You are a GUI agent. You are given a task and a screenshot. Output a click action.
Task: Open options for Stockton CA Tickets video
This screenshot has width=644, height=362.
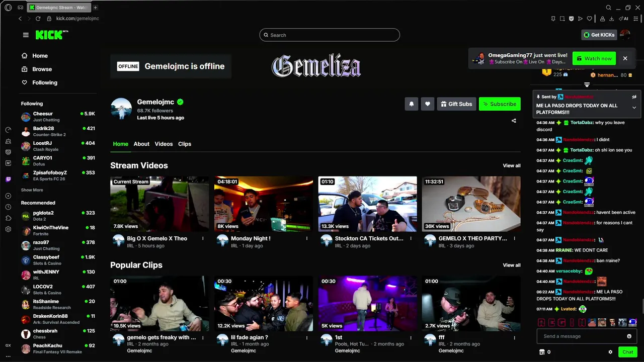coord(411,238)
